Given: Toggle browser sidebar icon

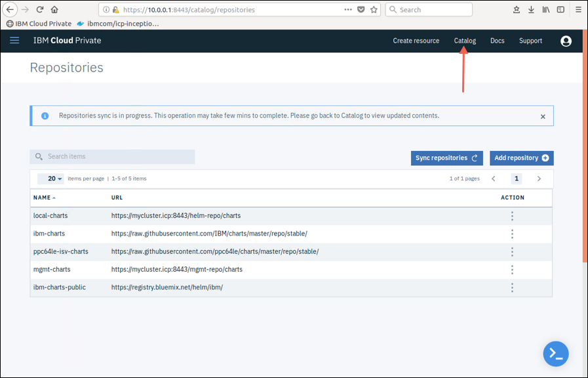Looking at the screenshot, I should coord(560,10).
